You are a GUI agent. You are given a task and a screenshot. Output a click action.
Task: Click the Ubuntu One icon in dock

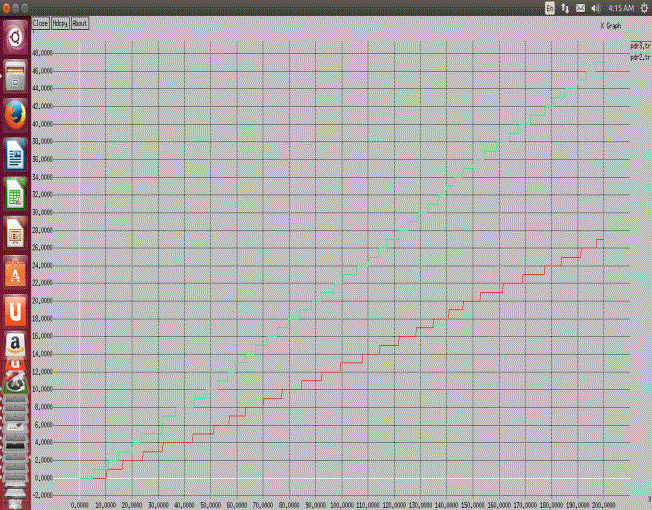(15, 311)
